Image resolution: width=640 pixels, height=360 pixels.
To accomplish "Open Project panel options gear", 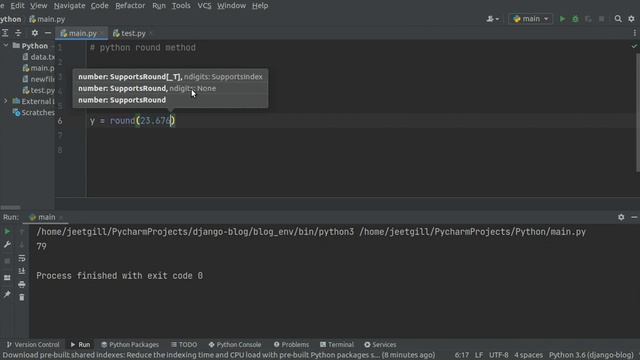I will 35,33.
